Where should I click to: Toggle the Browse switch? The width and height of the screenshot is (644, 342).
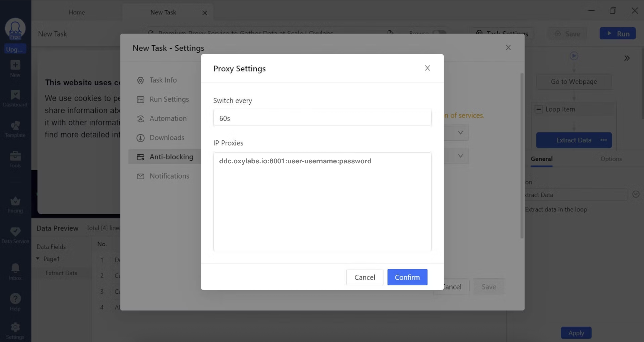tap(439, 33)
